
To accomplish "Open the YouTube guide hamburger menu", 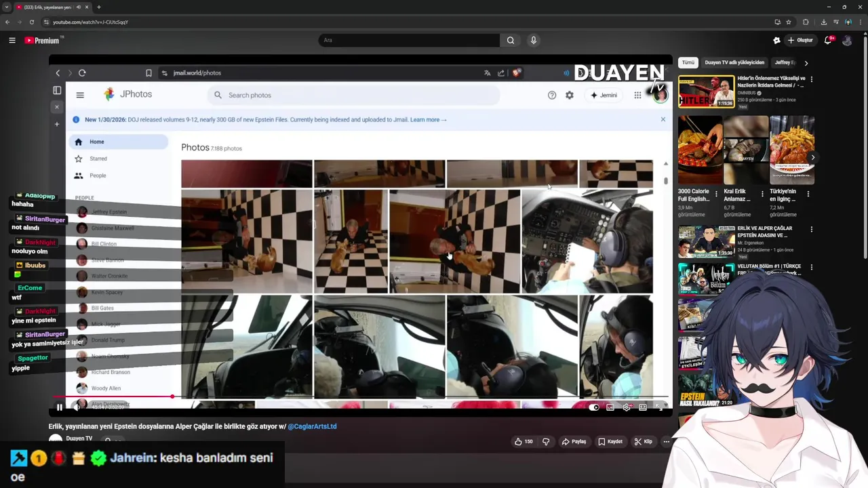I will tap(12, 41).
